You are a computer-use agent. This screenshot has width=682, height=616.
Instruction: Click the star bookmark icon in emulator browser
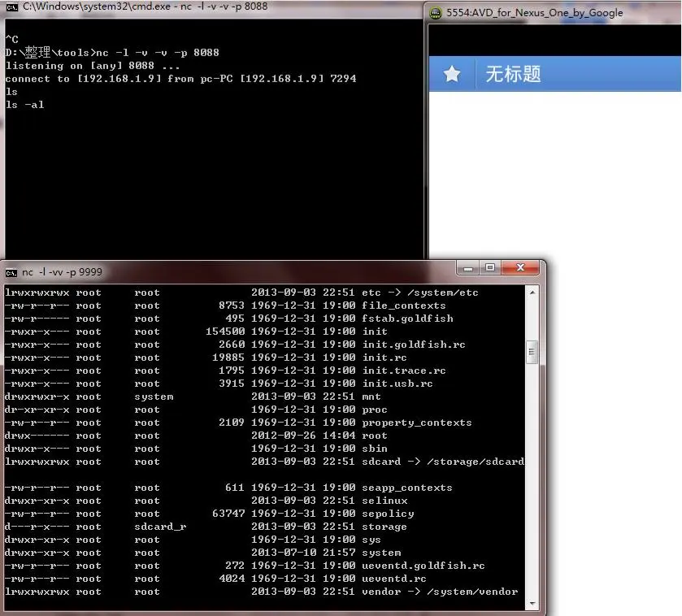tap(452, 74)
